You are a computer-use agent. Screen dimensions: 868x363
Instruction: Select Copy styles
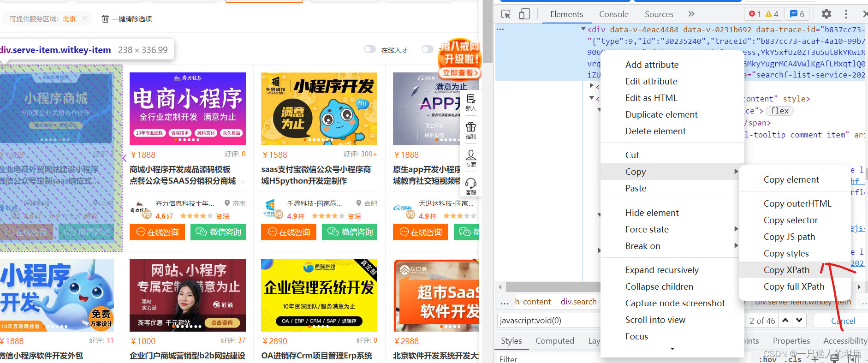795,253
